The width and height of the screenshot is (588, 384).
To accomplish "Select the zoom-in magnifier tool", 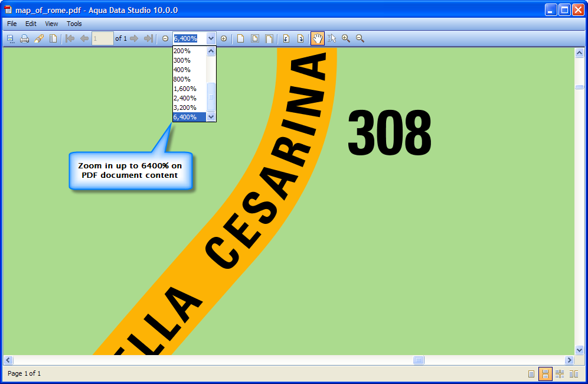I will pos(346,38).
